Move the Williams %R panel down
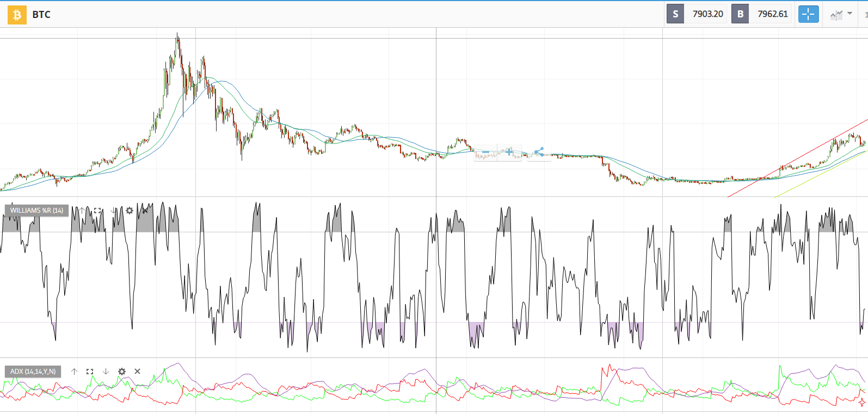Viewport: 868px width, 414px height. point(113,211)
